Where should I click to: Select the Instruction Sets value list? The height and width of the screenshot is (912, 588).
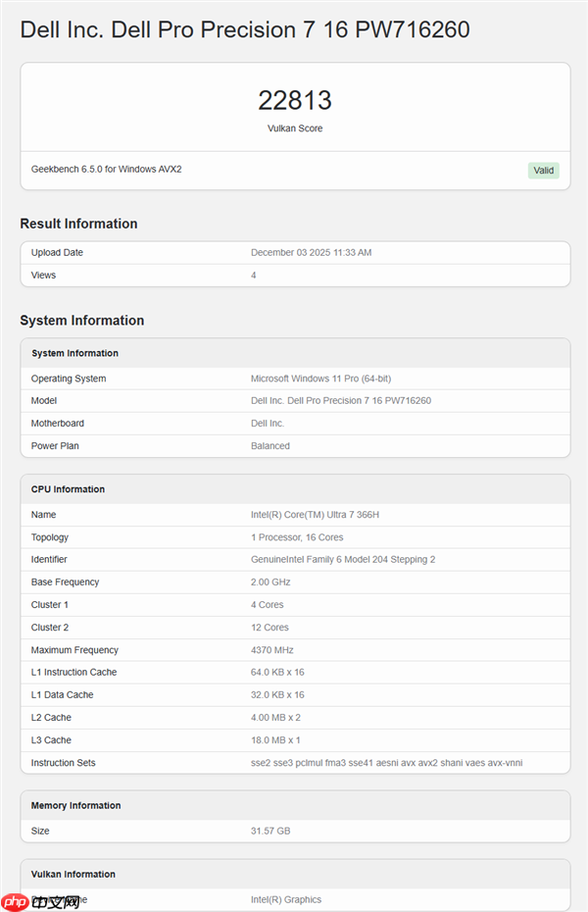coord(386,763)
